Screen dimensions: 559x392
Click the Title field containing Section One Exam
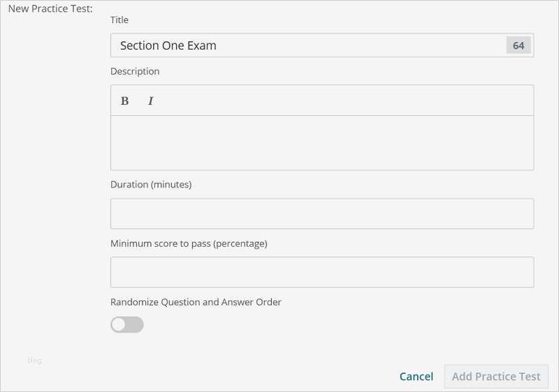[307, 45]
